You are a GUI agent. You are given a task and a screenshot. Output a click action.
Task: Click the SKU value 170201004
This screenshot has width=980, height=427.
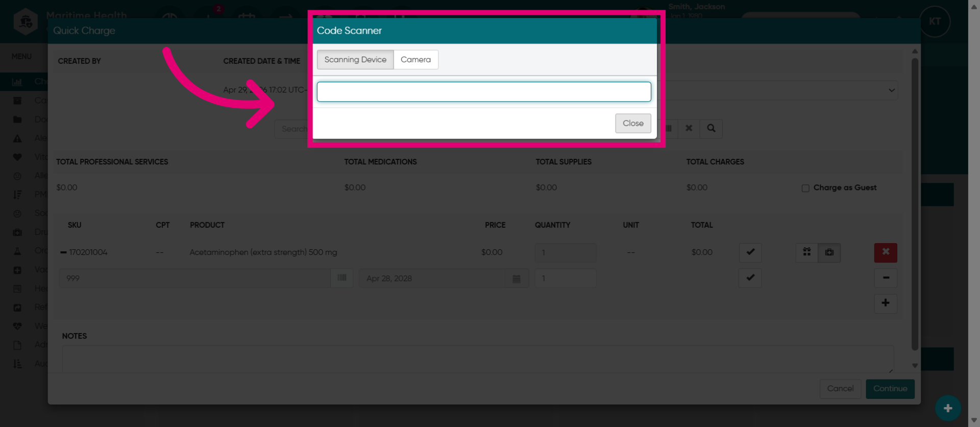pyautogui.click(x=88, y=252)
